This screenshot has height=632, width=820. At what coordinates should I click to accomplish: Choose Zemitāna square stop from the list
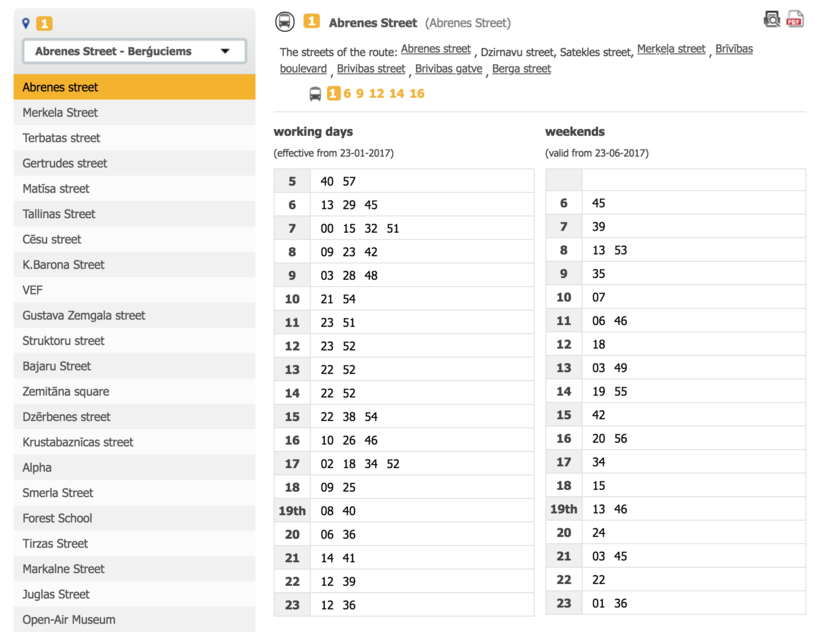(66, 391)
